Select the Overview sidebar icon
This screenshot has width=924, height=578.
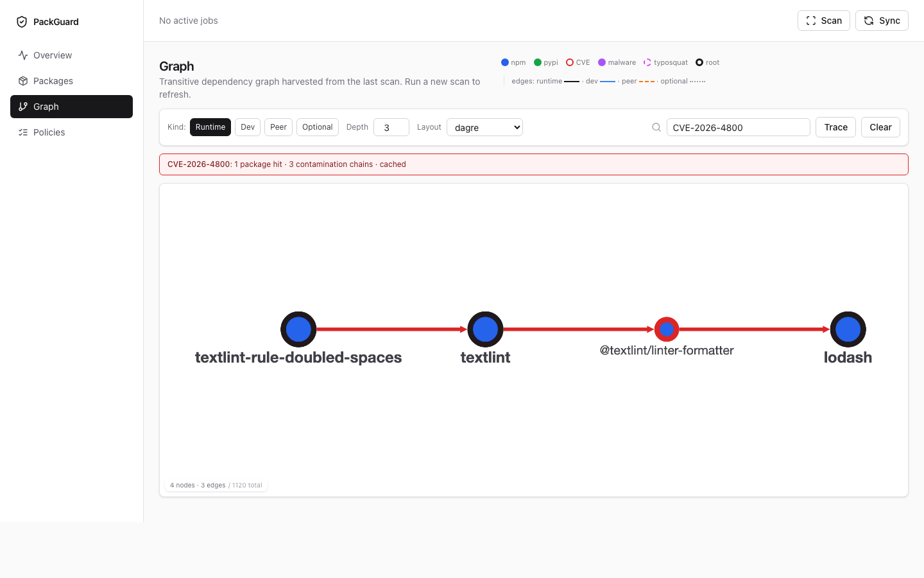(22, 55)
